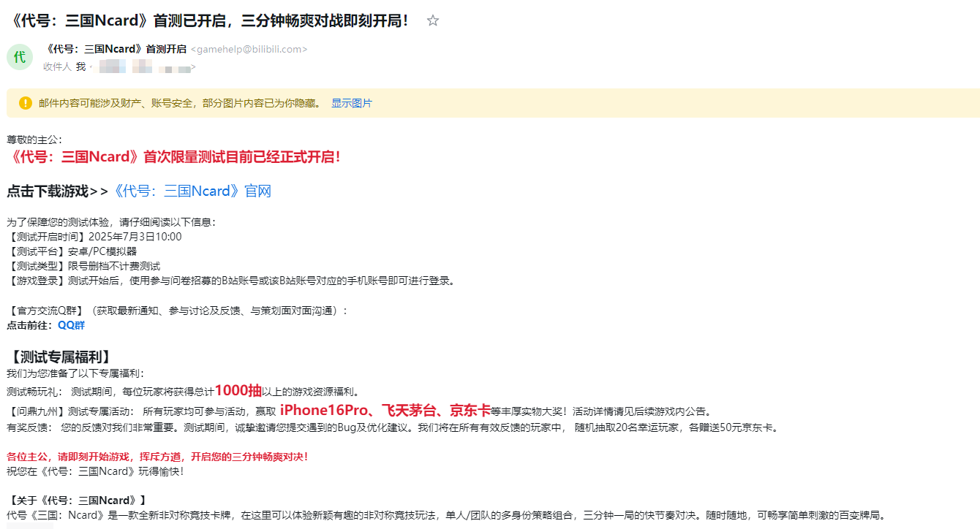Viewport: 980px width, 529px height.
Task: Star this email with the star icon
Action: [433, 20]
